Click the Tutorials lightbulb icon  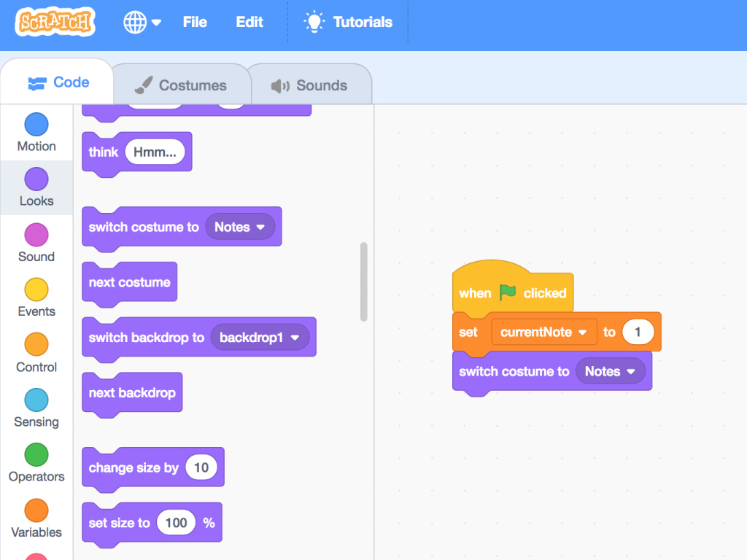(314, 22)
